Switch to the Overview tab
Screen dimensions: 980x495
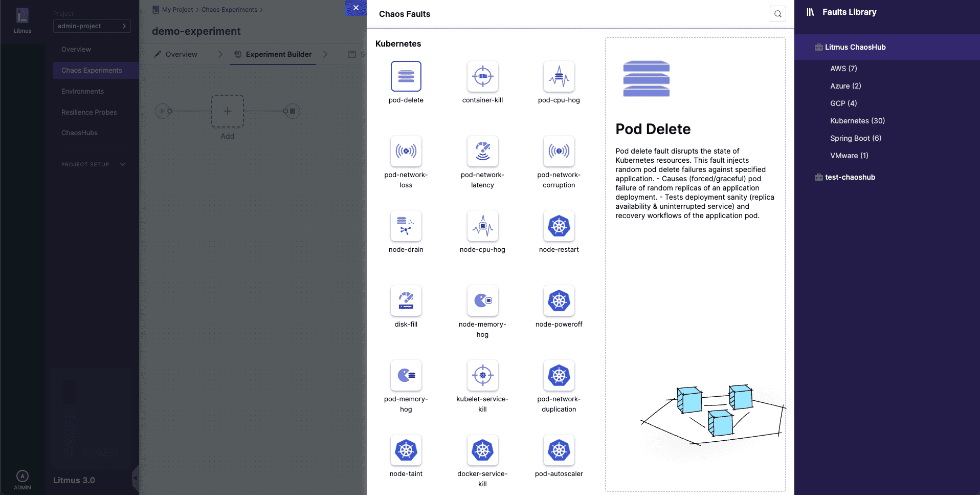175,54
